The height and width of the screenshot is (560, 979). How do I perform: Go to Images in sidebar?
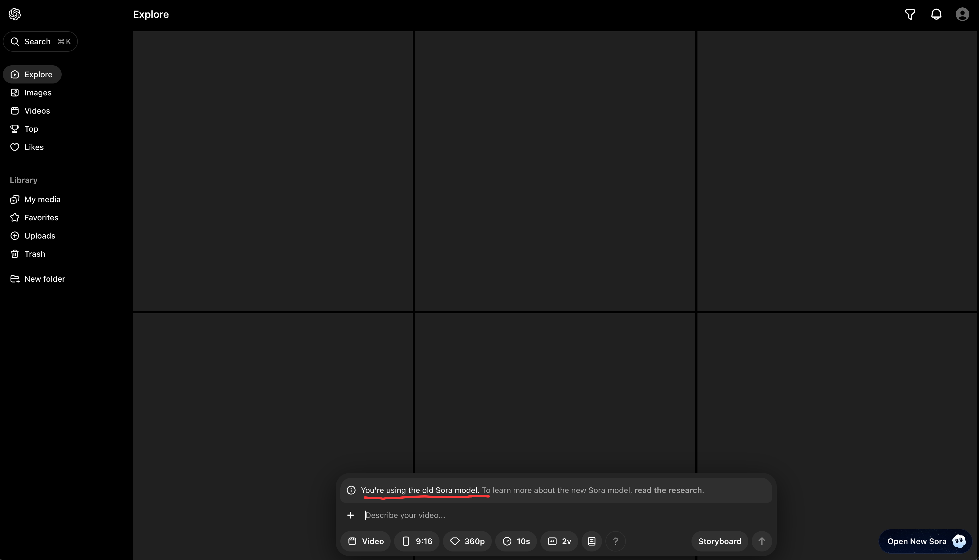point(38,93)
